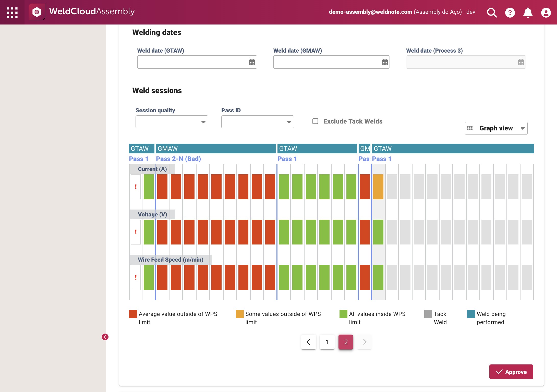Click the teal Weld being performed swatch
This screenshot has width=557, height=392.
point(471,314)
